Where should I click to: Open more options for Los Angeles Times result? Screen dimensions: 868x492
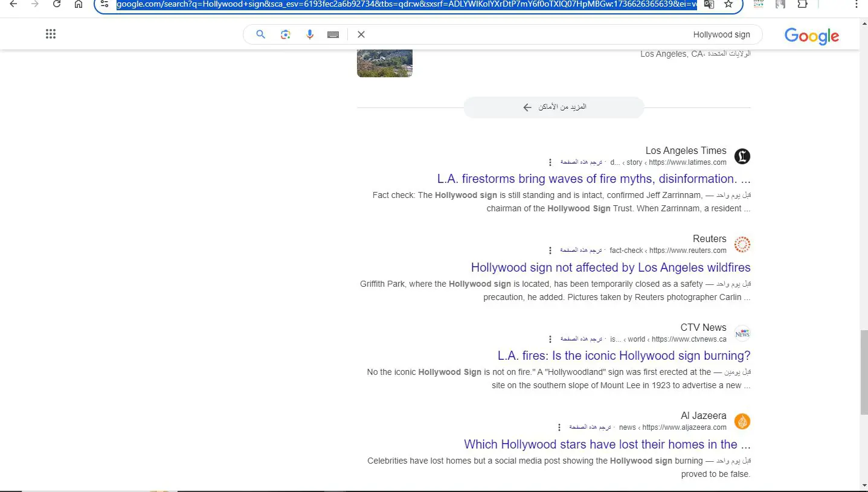550,162
